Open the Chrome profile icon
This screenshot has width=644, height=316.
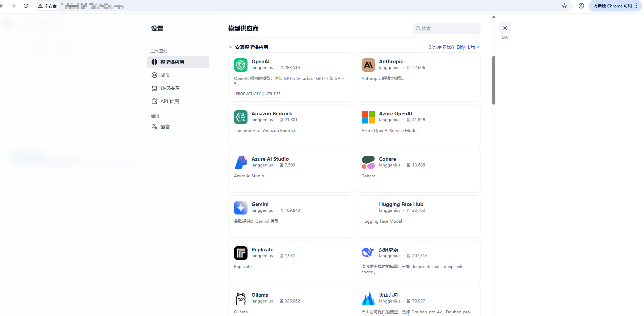click(x=581, y=6)
